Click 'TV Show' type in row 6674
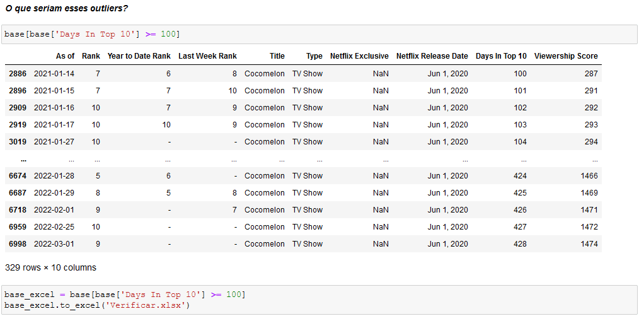Screen dimensions: 644x321 (308, 175)
